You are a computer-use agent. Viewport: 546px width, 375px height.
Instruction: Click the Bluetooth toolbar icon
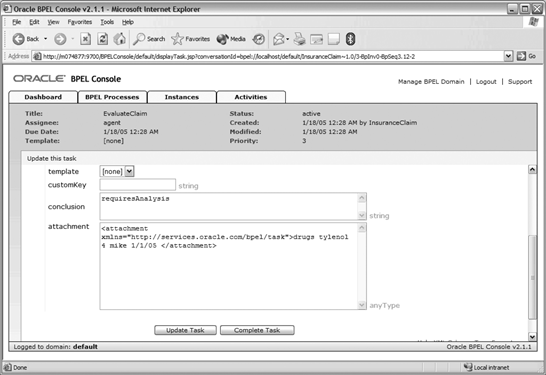pyautogui.click(x=350, y=39)
